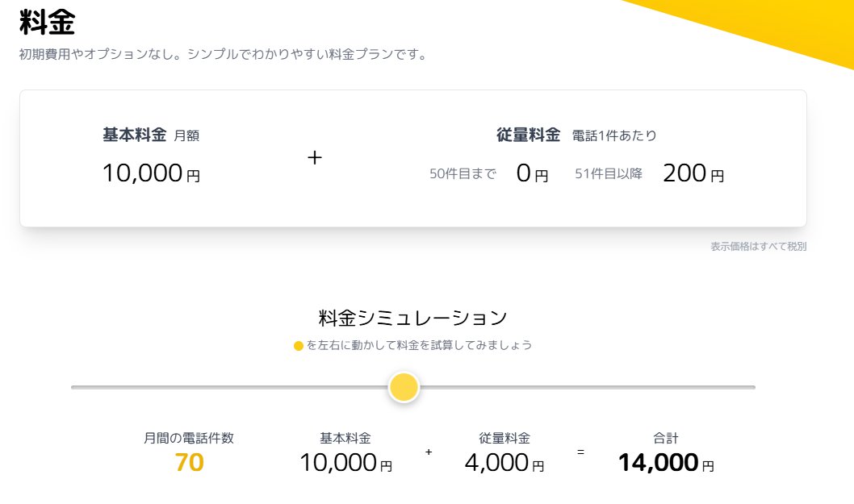Click the 4,000円 usage fee amount
The height and width of the screenshot is (504, 854).
[504, 463]
